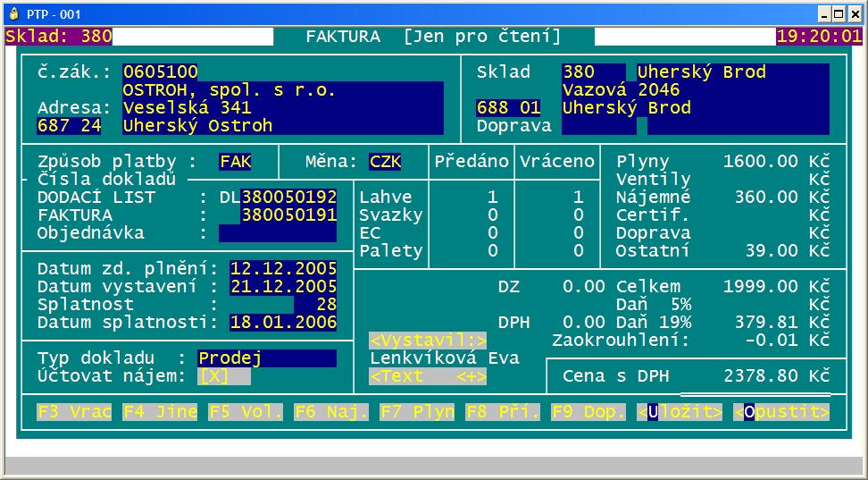Activate the F6 Naj. function button

331,412
